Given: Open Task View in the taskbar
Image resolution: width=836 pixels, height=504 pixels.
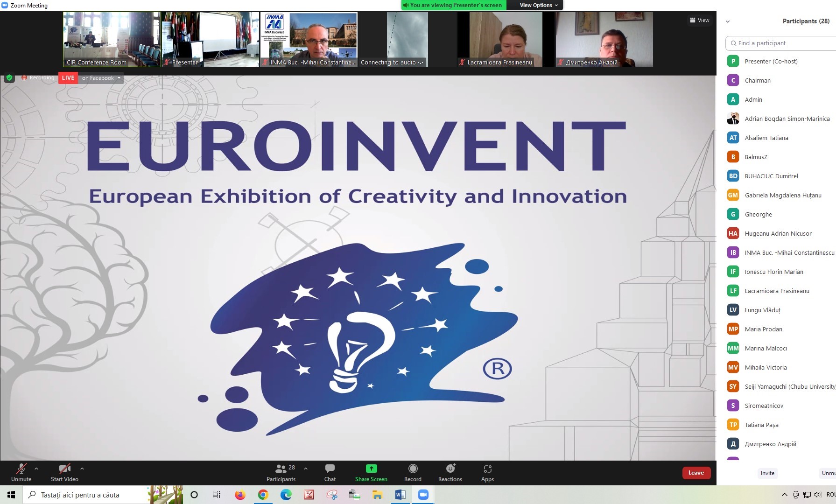Looking at the screenshot, I should pos(217,495).
